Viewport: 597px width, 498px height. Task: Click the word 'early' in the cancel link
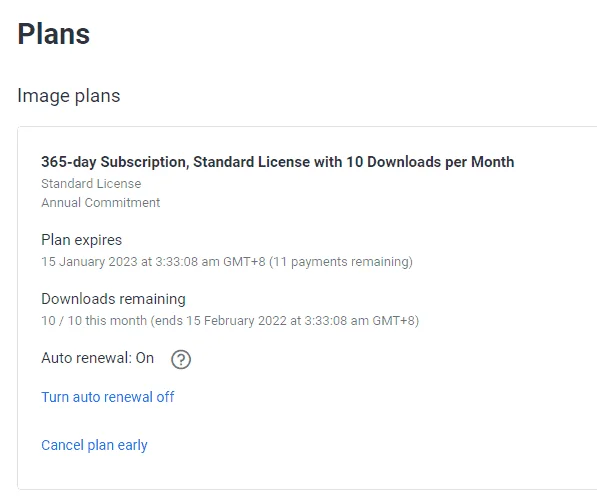132,445
